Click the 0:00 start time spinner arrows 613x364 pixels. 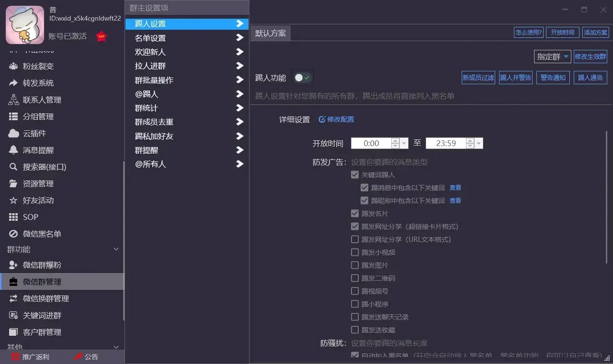click(x=396, y=143)
